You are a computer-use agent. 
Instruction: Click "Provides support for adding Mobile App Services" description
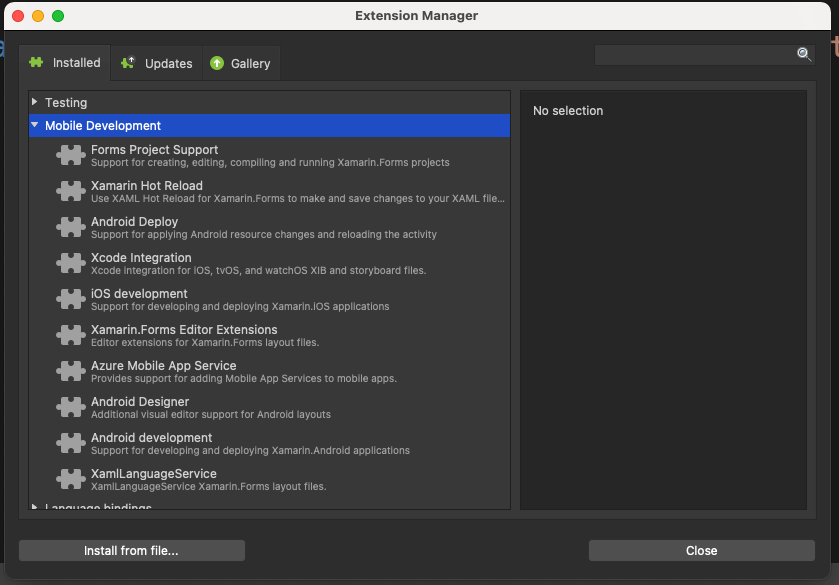coord(243,378)
